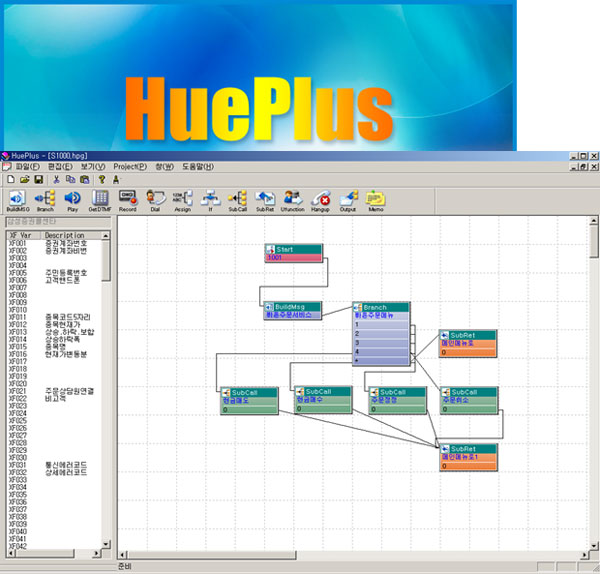Image resolution: width=600 pixels, height=574 pixels.
Task: Open the 보기(V) menu
Action: coord(93,167)
